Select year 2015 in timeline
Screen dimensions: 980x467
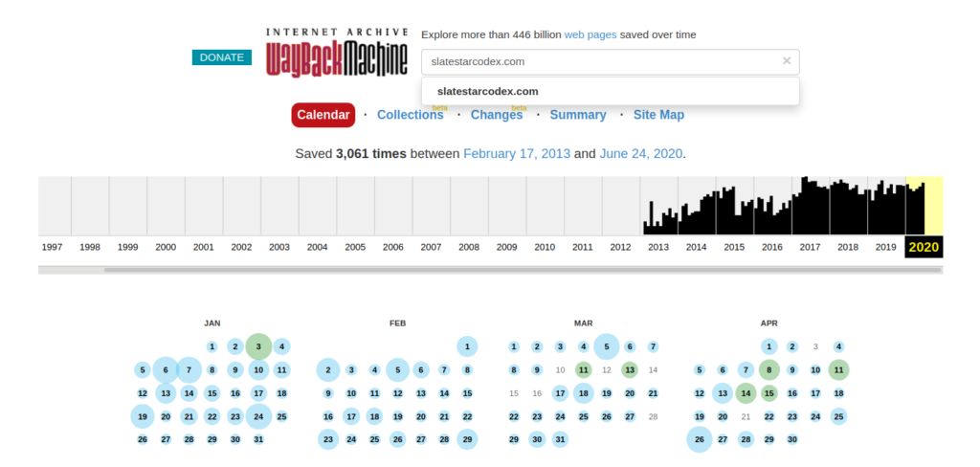pos(734,247)
